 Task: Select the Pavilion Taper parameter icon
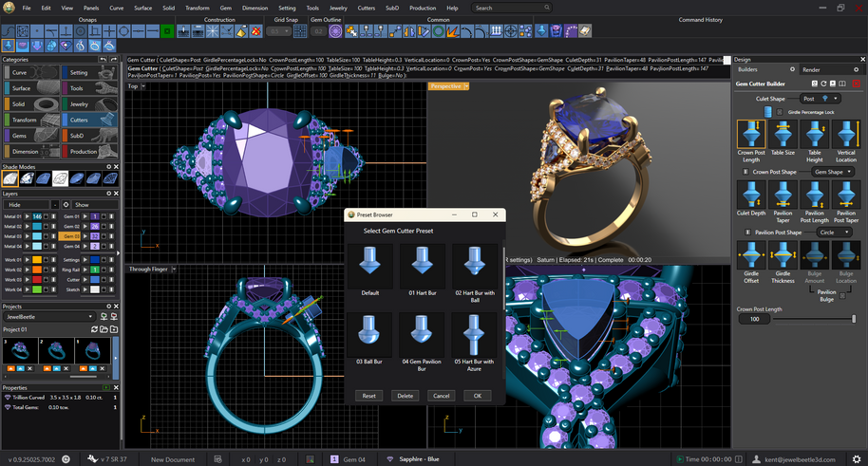coord(783,196)
